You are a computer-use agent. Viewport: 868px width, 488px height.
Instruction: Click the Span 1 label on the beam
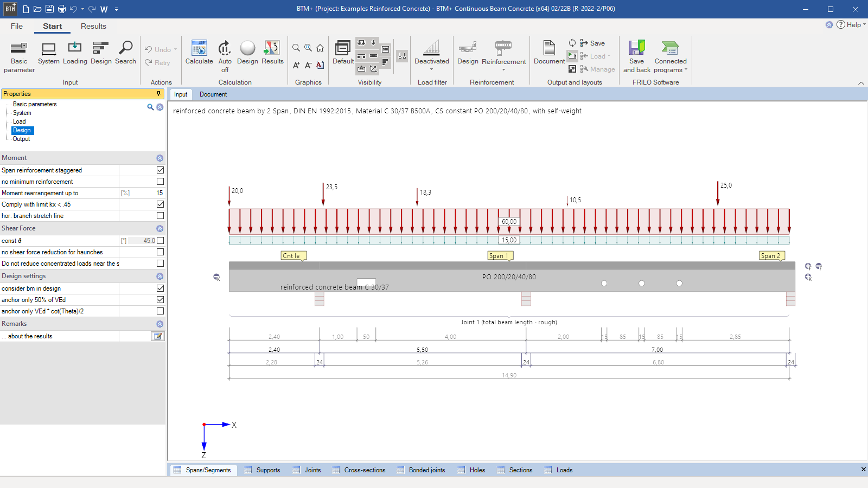(x=499, y=256)
